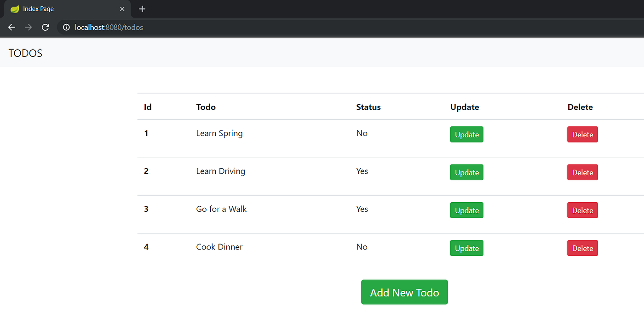The image size is (644, 318).
Task: Reload the page with the refresh icon
Action: pyautogui.click(x=45, y=28)
